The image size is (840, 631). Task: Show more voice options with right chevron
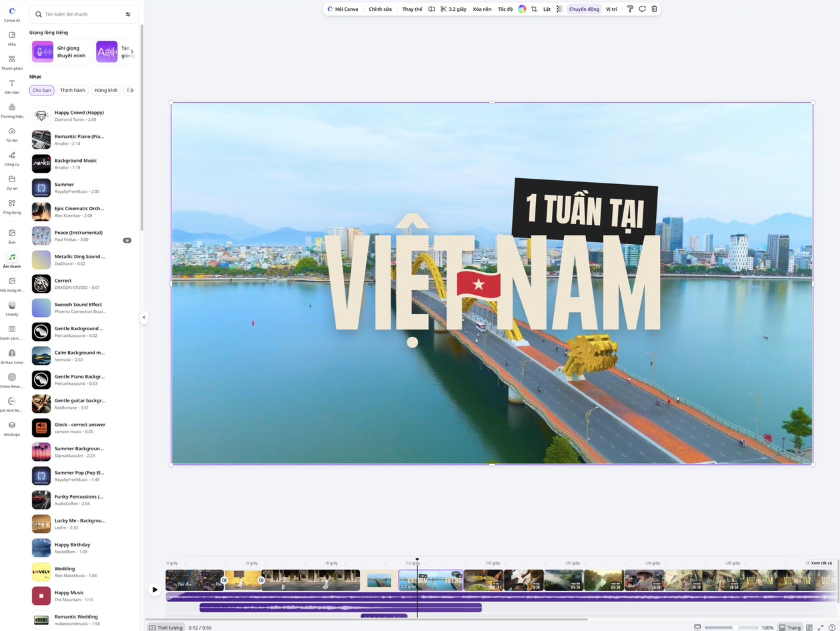(x=132, y=51)
